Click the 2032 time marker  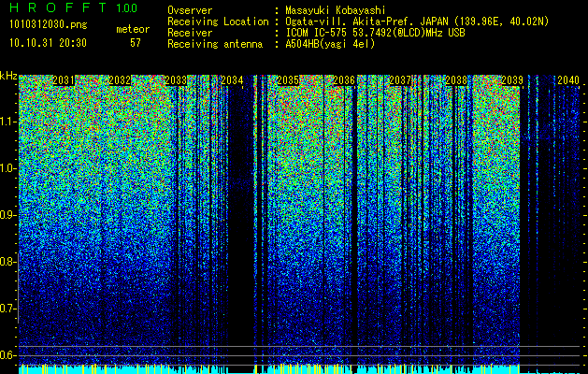coord(120,80)
